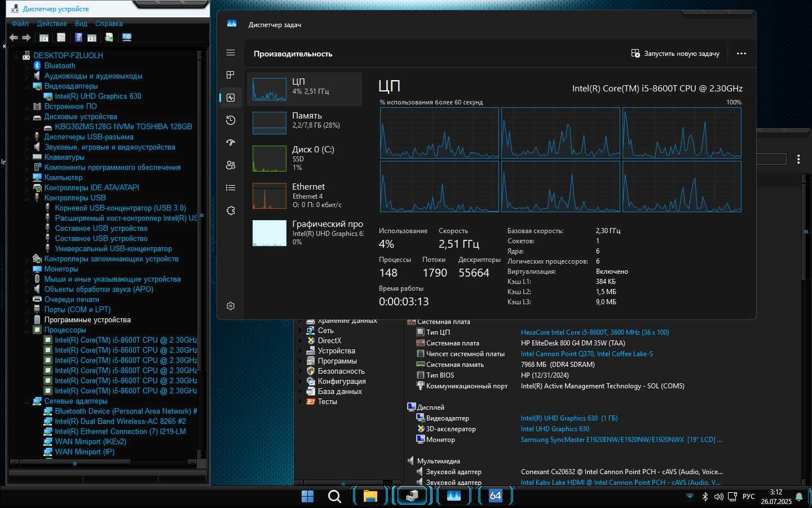This screenshot has height=508, width=812.
Task: Open Intel(R) UHD Graphics 630 (1 ГБ) link
Action: [x=569, y=418]
